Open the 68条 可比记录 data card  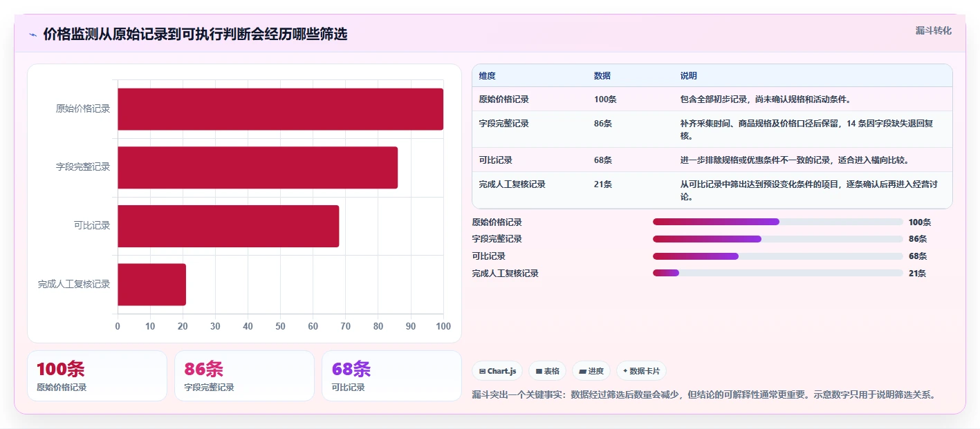(x=391, y=376)
